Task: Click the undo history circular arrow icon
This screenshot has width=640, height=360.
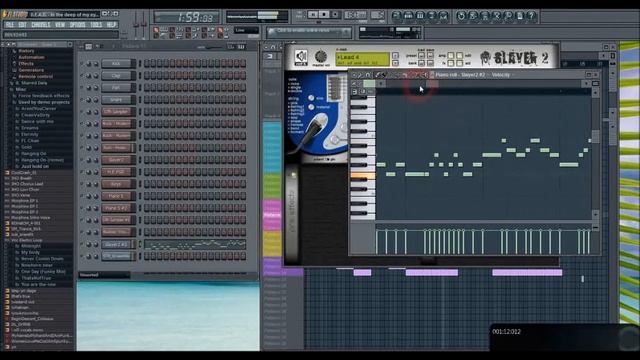Action: point(461,16)
